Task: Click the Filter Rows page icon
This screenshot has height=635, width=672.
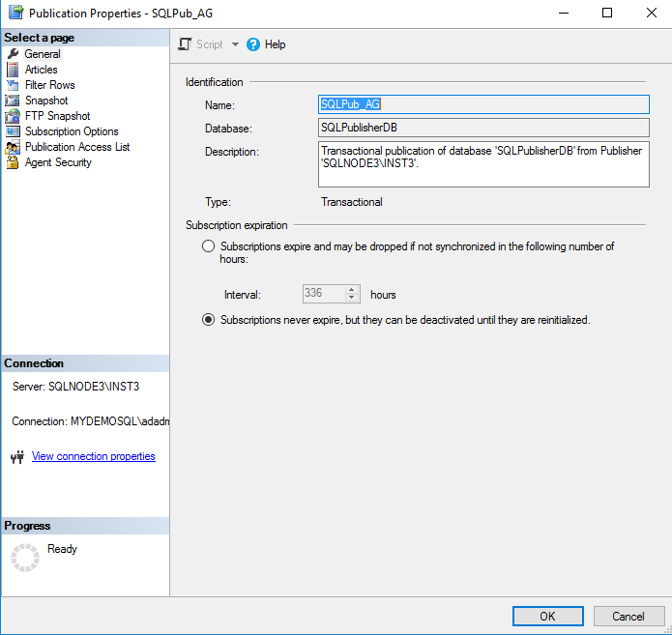Action: point(13,85)
